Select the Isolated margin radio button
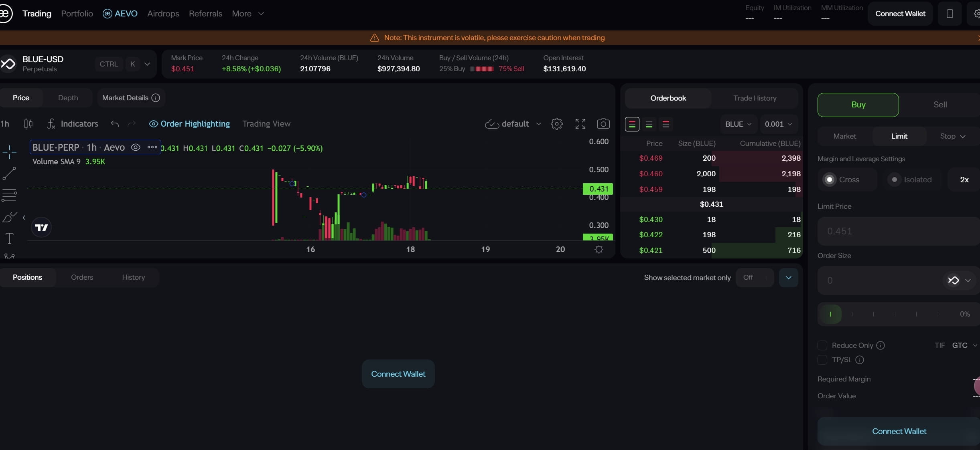980x450 pixels. click(894, 180)
